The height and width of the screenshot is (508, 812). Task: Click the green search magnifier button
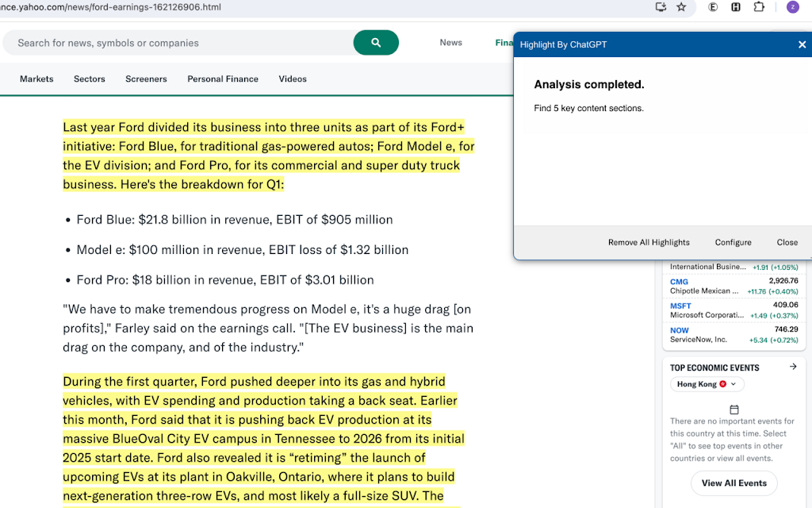pos(376,43)
